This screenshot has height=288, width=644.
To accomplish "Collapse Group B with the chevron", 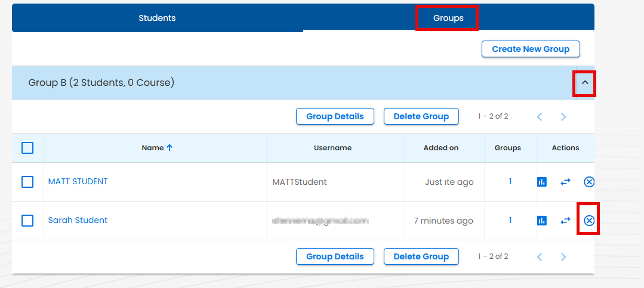I will click(x=585, y=83).
